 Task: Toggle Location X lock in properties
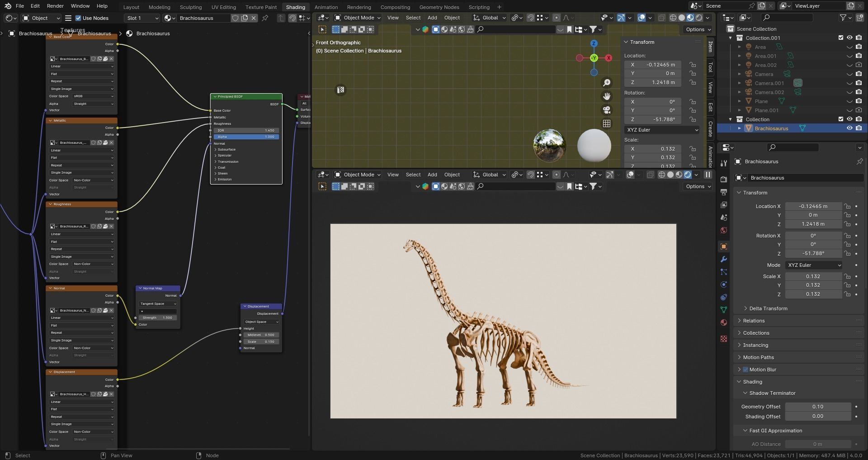coord(847,206)
